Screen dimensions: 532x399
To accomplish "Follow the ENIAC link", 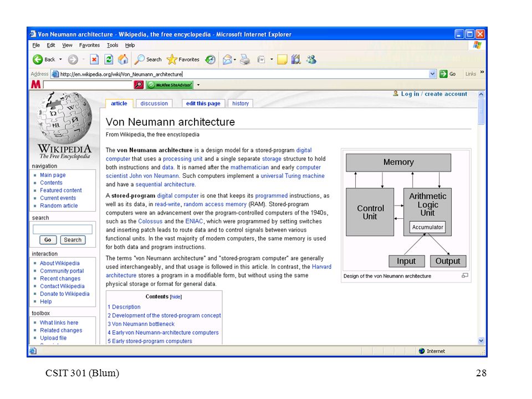I will [194, 221].
